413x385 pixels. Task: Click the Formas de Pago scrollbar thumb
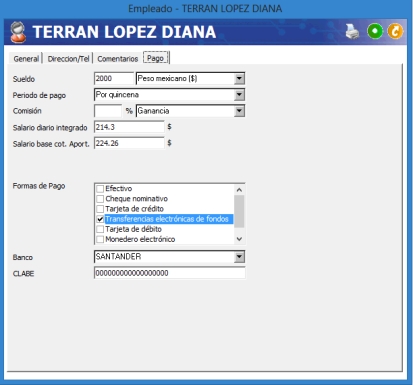pos(239,211)
